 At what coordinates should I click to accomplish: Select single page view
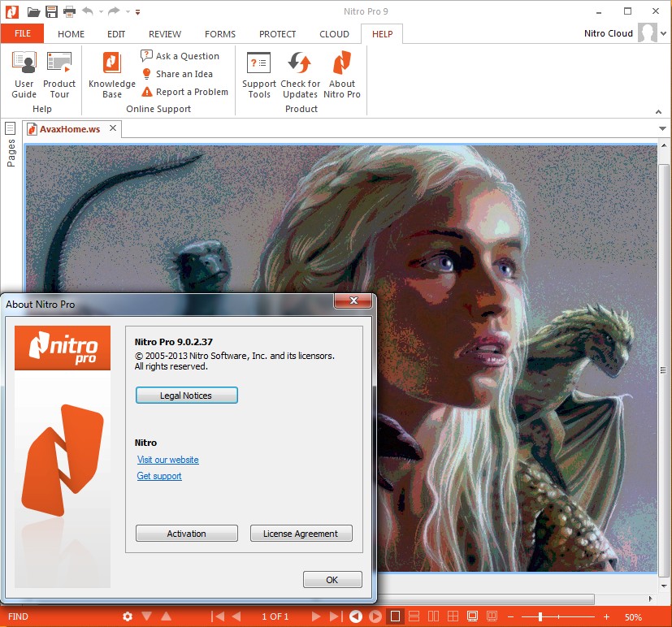tap(395, 616)
